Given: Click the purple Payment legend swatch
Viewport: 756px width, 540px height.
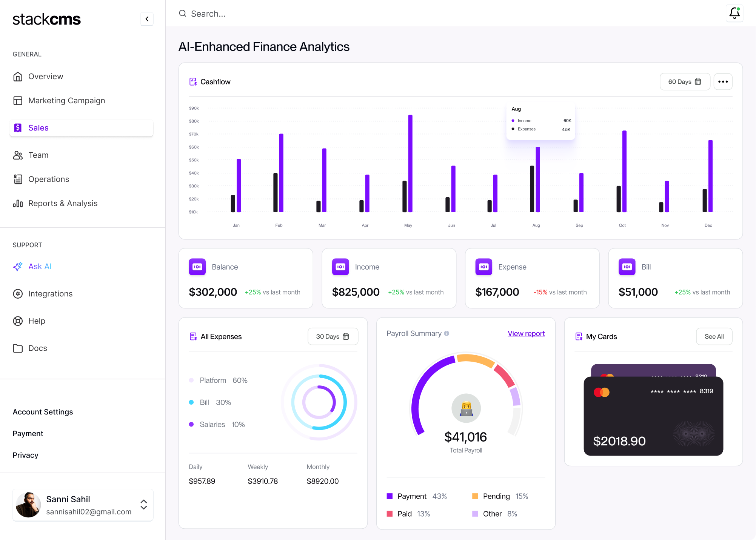Looking at the screenshot, I should pos(390,496).
